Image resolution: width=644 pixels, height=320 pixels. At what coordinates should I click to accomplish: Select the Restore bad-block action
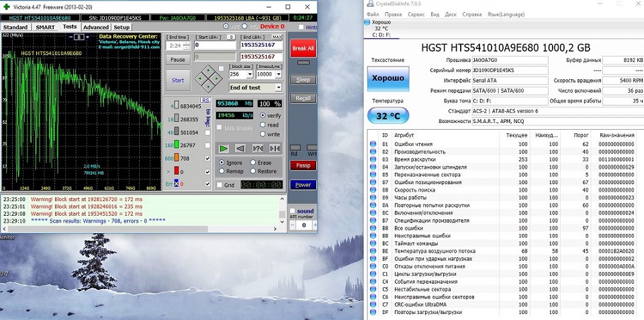pos(253,171)
